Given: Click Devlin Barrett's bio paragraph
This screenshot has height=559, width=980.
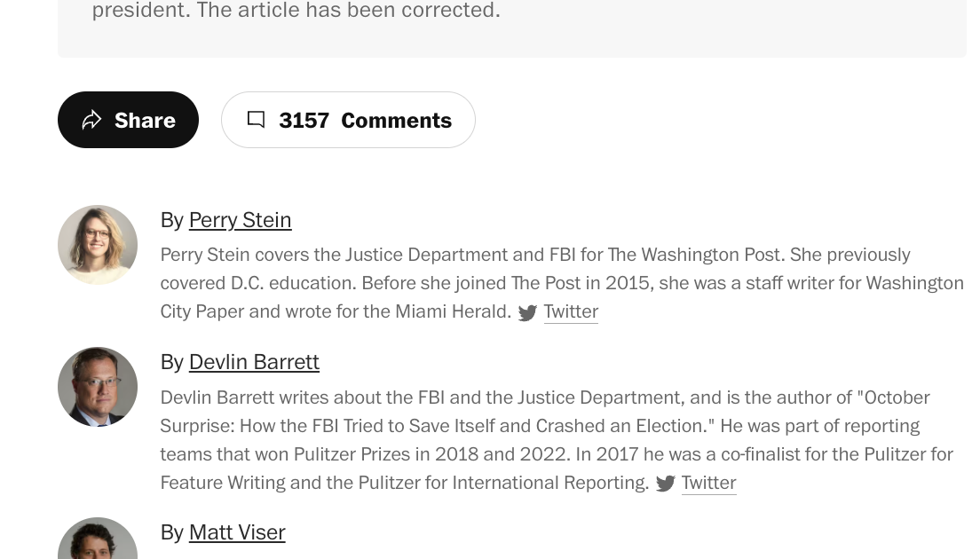Looking at the screenshot, I should click(557, 440).
